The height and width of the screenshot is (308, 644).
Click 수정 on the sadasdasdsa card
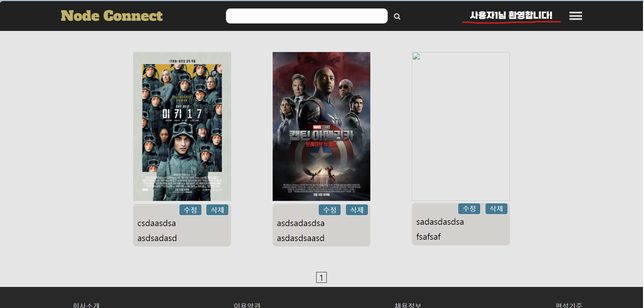click(x=469, y=208)
